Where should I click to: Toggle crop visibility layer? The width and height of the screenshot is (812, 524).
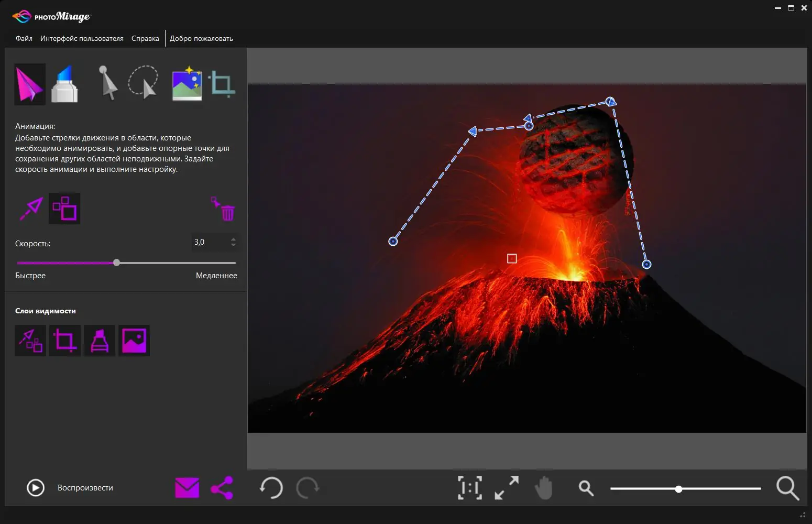pyautogui.click(x=65, y=341)
